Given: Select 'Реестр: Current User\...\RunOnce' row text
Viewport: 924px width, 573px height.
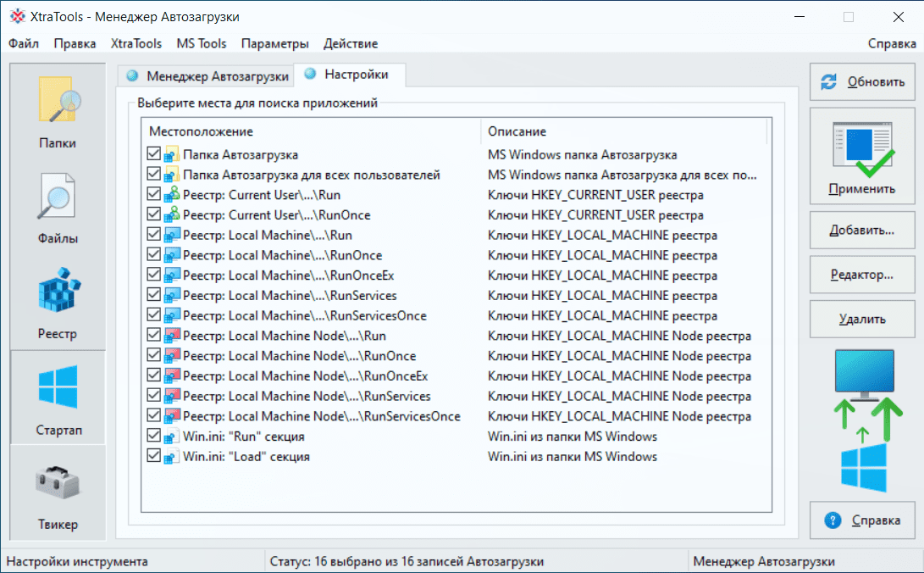Looking at the screenshot, I should [276, 214].
